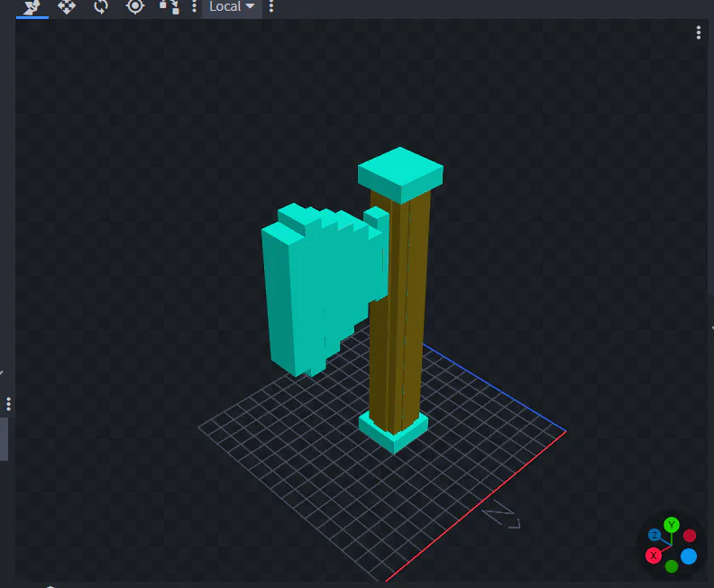Screen dimensions: 714x588
Task: Select the cyan cap atop the pillar
Action: click(400, 175)
